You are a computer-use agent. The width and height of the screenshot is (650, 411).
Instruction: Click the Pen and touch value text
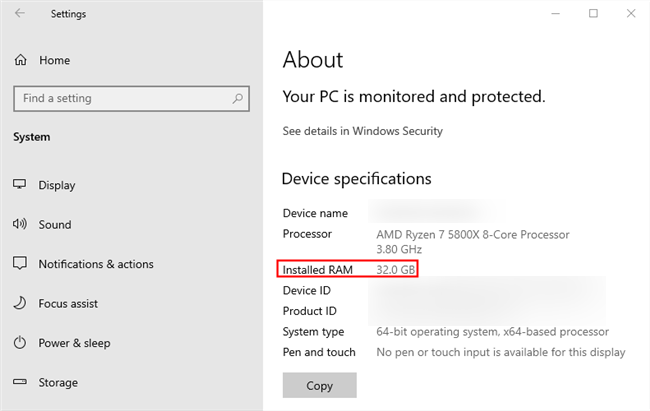click(x=500, y=352)
